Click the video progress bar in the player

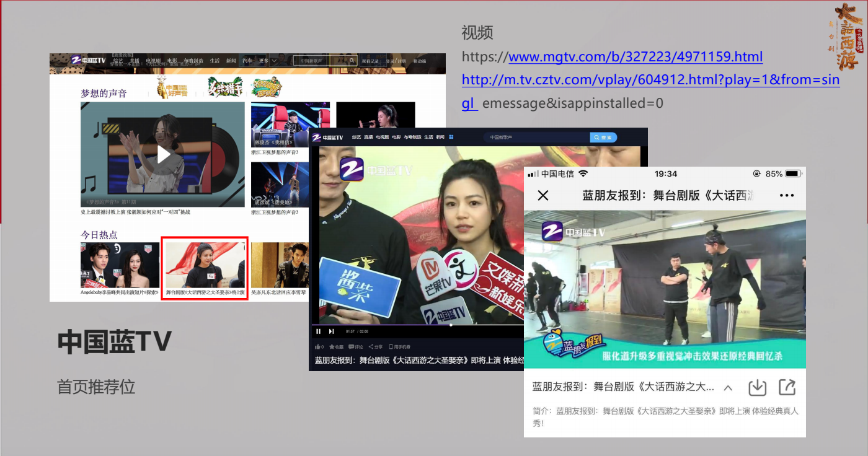click(x=418, y=325)
